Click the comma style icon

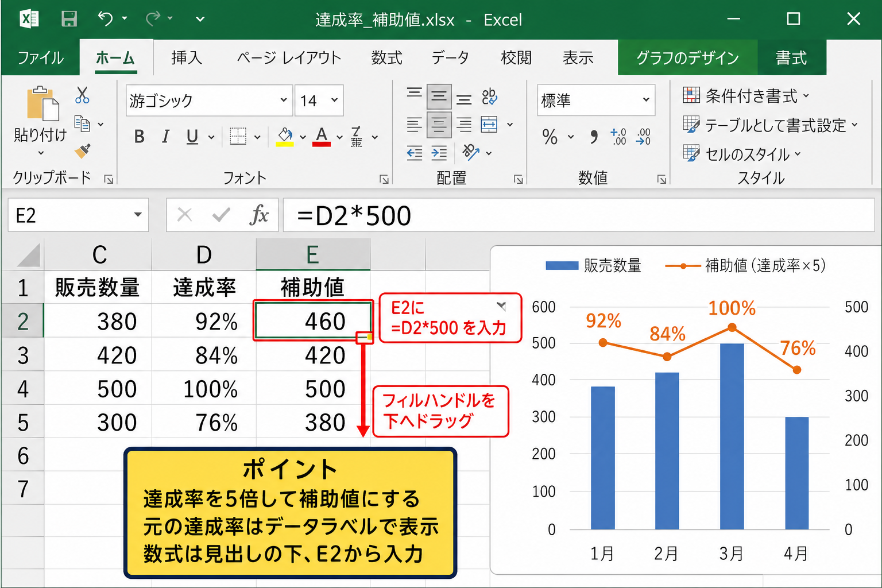(594, 137)
